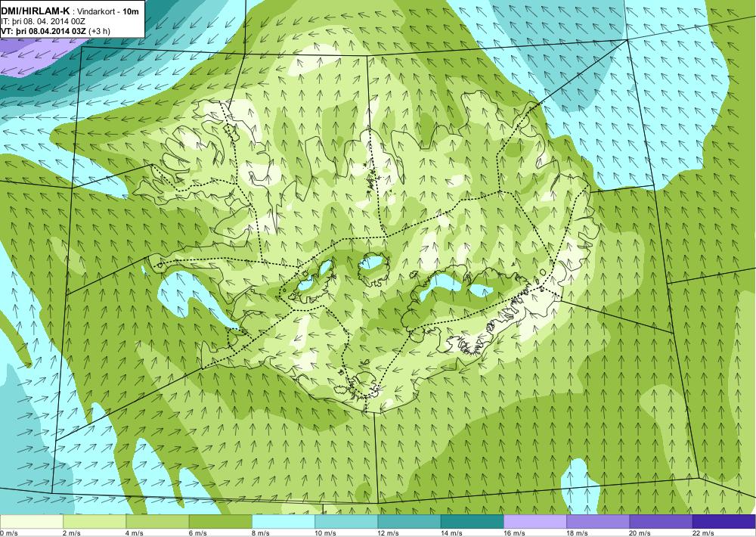756x537 pixels.
Task: Click the 18–20 m/s purple legend swatch
Action: (x=598, y=522)
